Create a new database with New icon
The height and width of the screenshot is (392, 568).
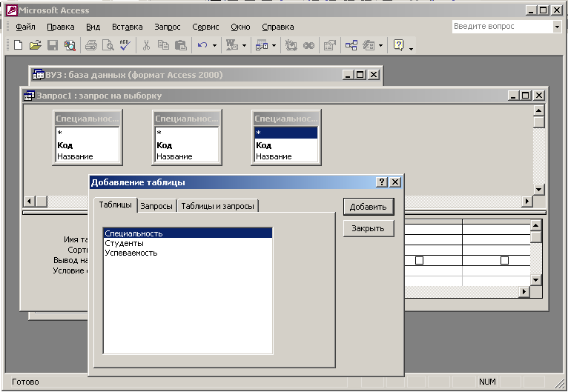(18, 45)
